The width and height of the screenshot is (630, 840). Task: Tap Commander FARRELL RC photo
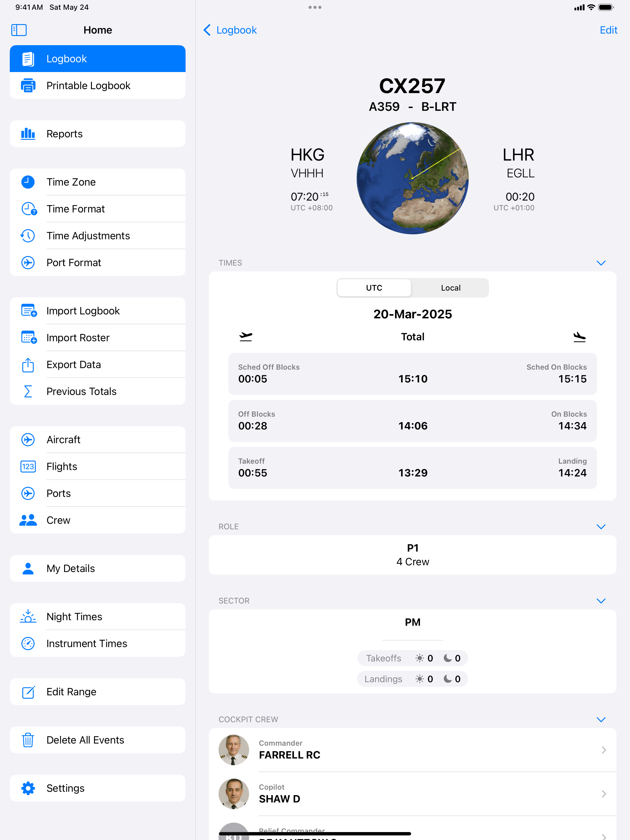click(234, 750)
